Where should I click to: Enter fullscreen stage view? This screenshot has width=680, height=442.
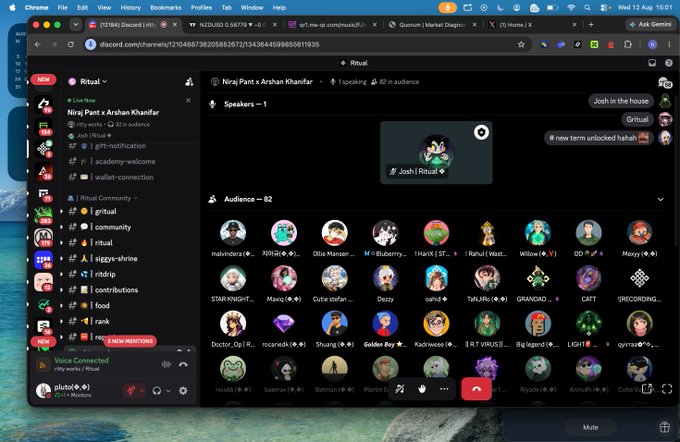667,389
